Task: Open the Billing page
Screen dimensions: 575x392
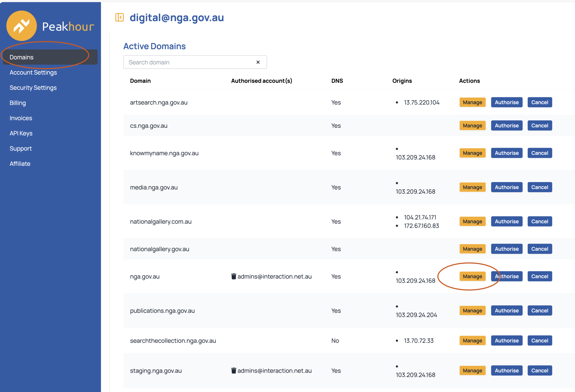Action: pos(18,103)
